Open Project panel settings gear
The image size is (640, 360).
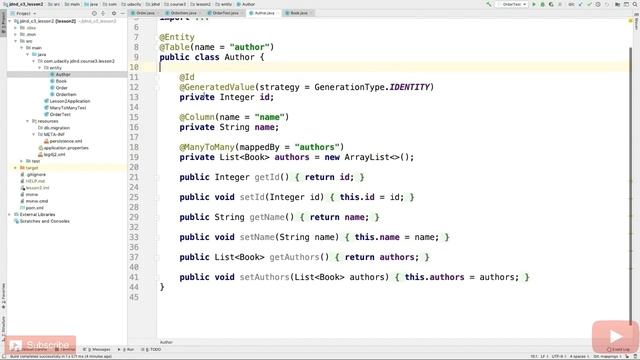[114, 13]
